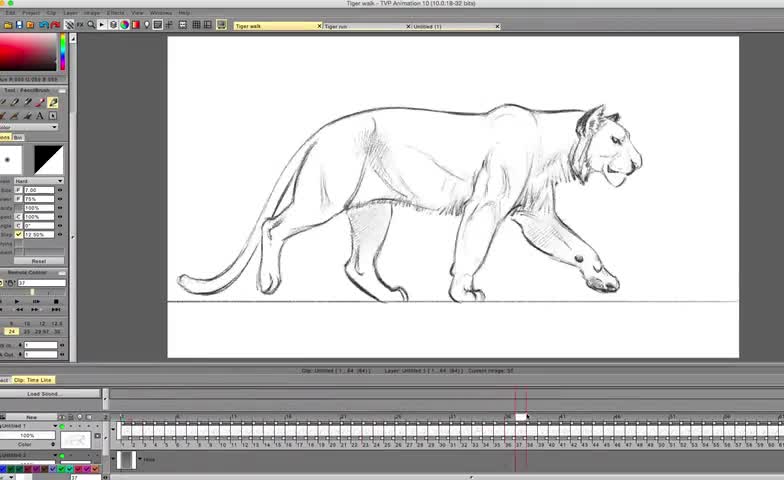Click the stop button in Remote Control
Viewport: 784px width, 480px height.
point(56,302)
